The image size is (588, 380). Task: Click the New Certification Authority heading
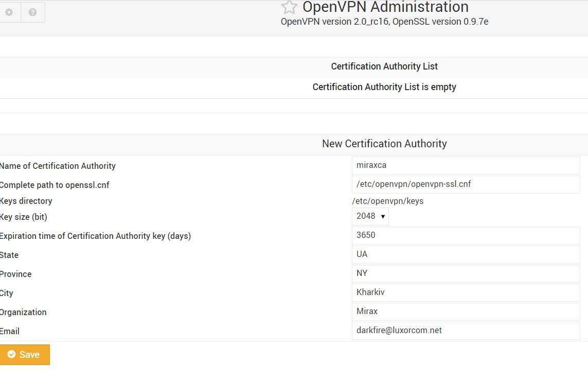pyautogui.click(x=384, y=144)
